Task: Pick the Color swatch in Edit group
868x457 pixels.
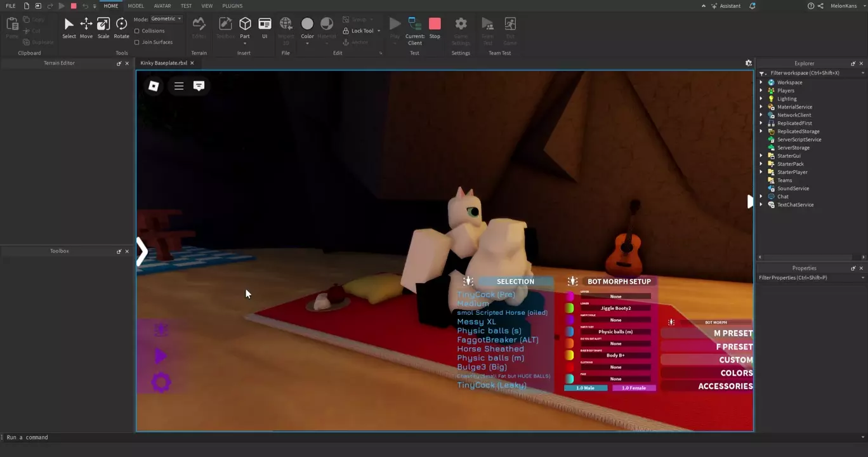Action: click(x=307, y=25)
